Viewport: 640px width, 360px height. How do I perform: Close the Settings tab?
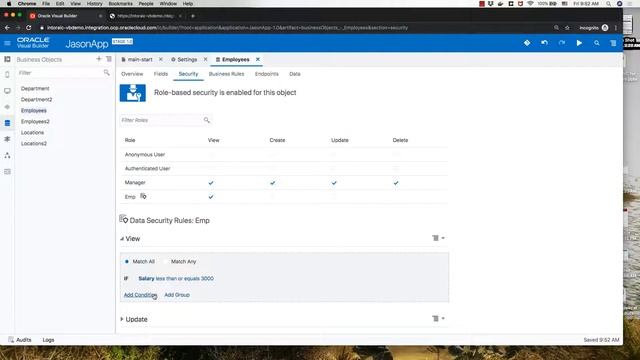point(205,59)
